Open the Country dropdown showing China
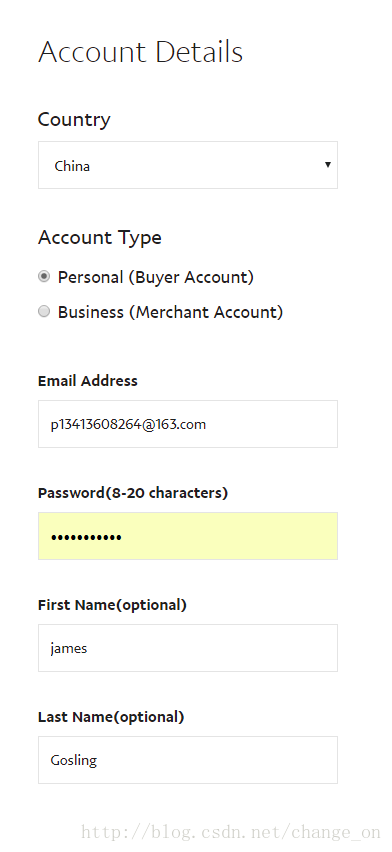Image resolution: width=392 pixels, height=852 pixels. click(x=188, y=165)
